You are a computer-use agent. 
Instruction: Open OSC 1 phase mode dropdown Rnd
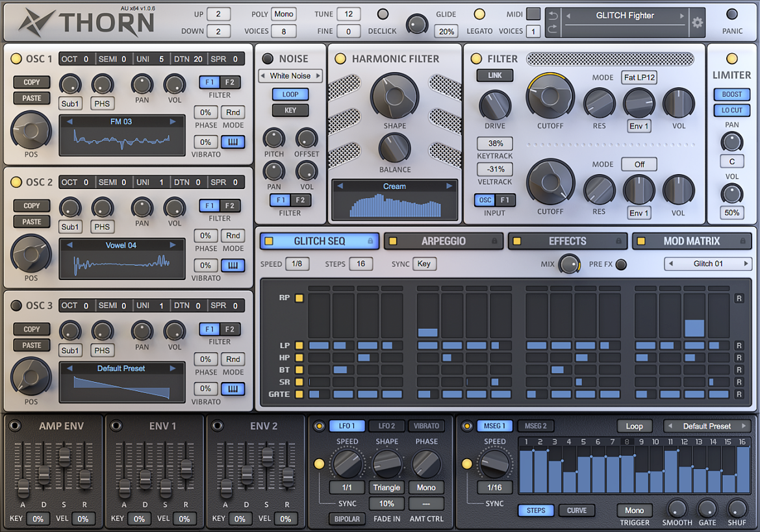coord(233,112)
